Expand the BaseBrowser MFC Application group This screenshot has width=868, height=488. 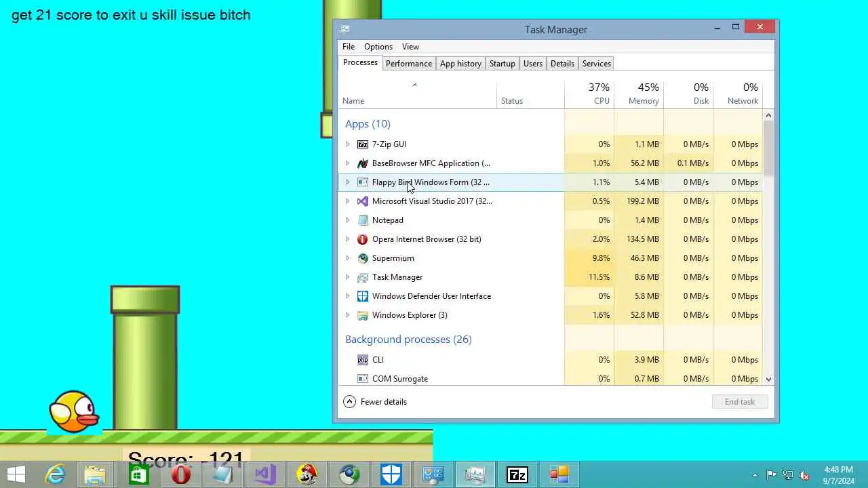click(x=348, y=163)
